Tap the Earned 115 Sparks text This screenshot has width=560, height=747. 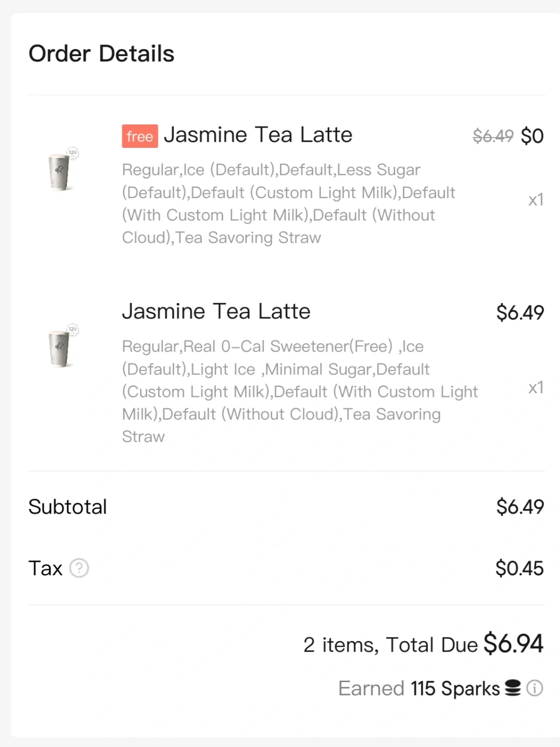[x=419, y=688]
